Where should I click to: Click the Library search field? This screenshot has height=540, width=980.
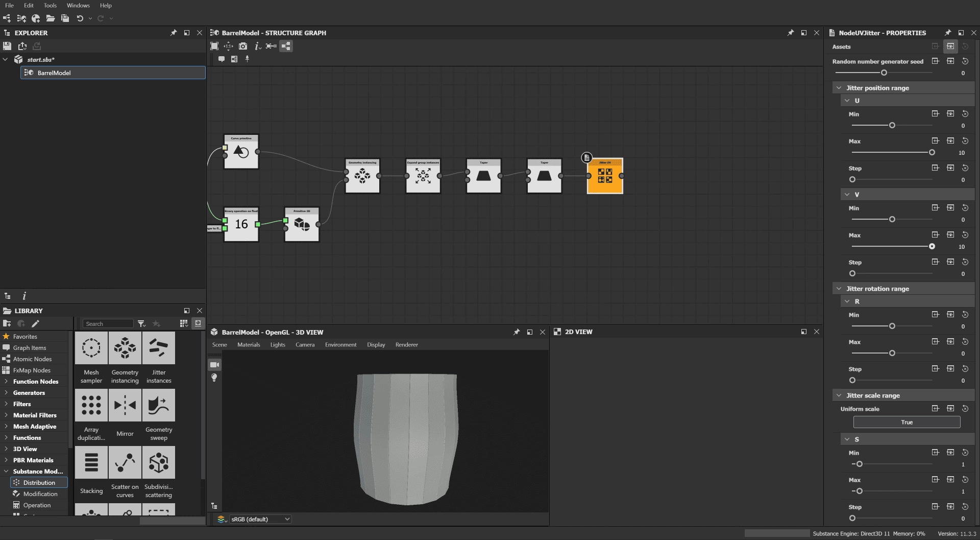point(108,323)
